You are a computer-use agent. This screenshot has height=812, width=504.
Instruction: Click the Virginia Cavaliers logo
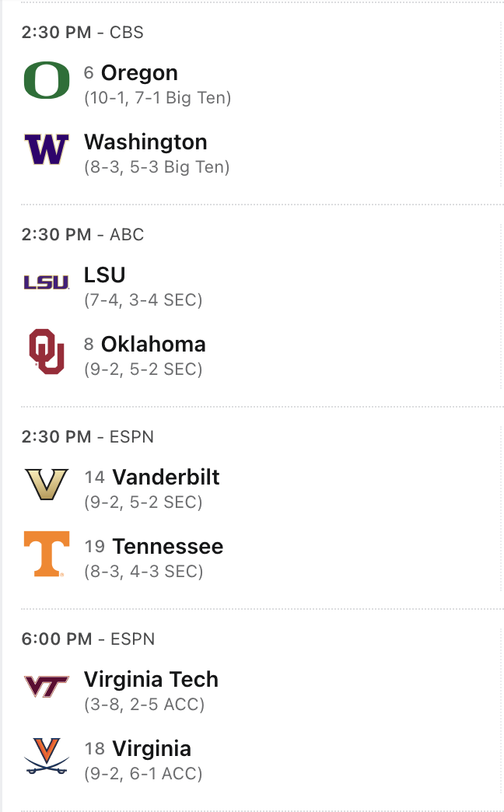[x=47, y=755]
